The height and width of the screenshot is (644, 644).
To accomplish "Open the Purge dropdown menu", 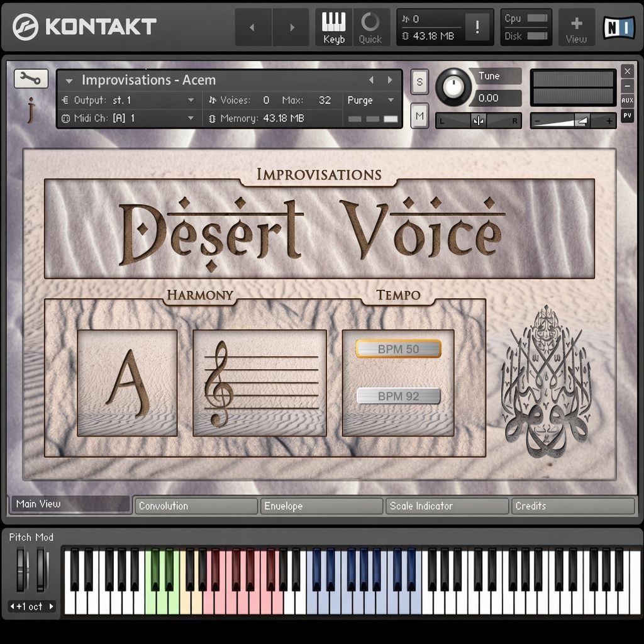I will coord(371,100).
